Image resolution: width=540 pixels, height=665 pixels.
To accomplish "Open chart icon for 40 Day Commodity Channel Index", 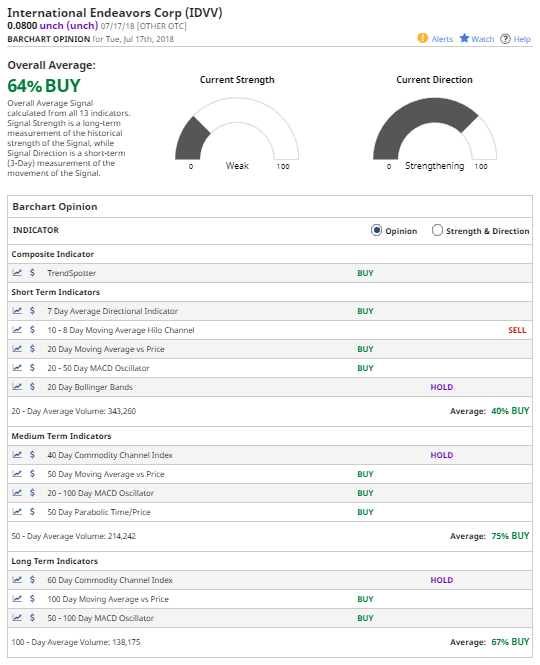I will coord(17,455).
